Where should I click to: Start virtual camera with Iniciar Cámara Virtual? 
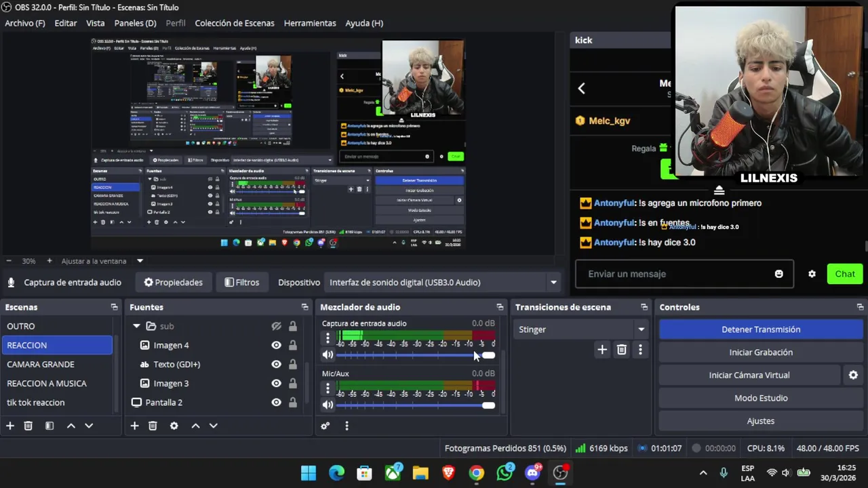(x=749, y=375)
